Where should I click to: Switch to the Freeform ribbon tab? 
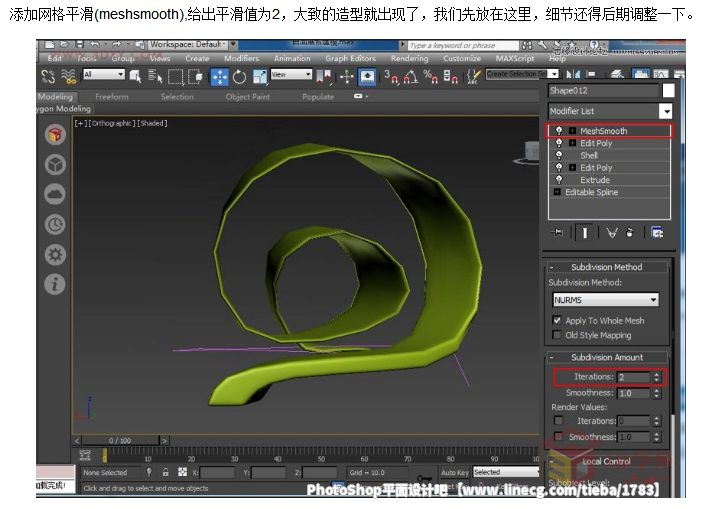(112, 97)
